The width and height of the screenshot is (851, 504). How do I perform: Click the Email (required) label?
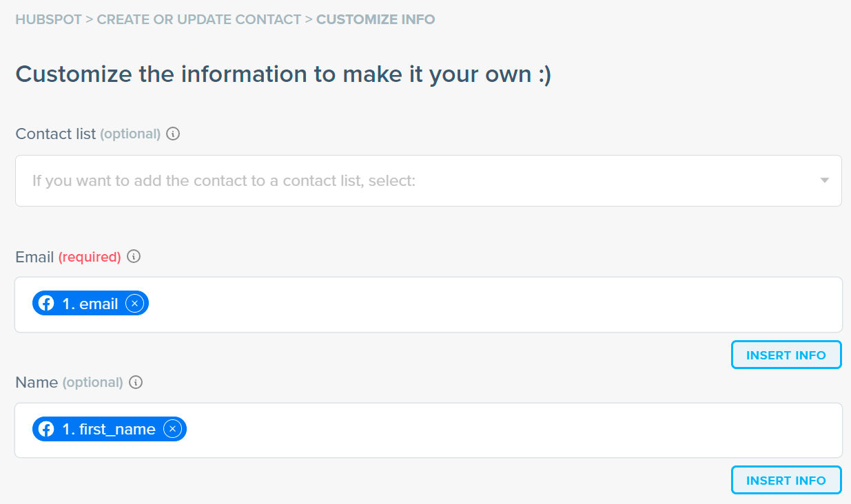[68, 257]
